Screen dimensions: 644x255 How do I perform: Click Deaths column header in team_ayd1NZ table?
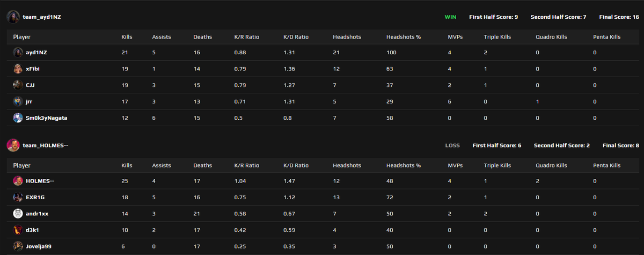tap(203, 37)
